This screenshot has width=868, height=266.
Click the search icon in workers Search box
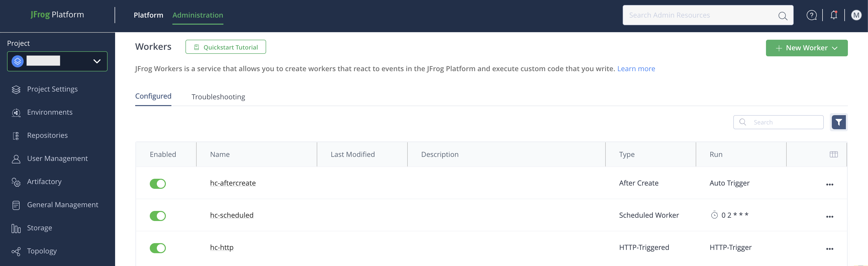(742, 122)
